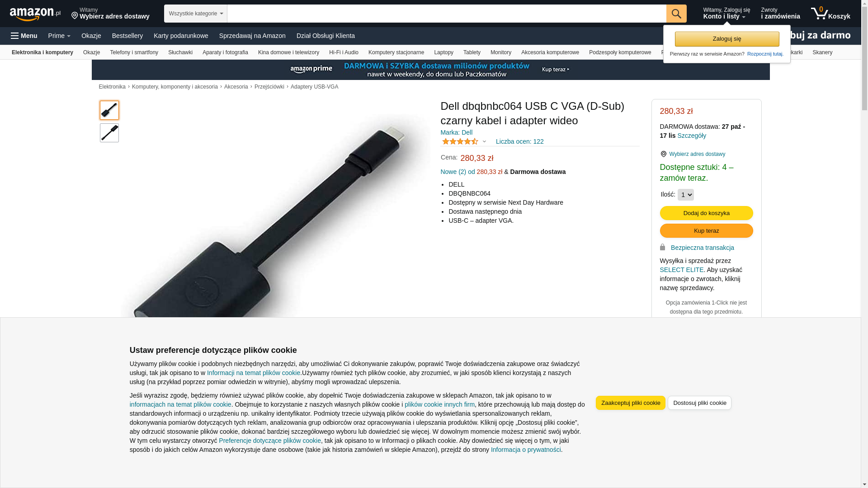Image resolution: width=868 pixels, height=488 pixels.
Task: Open the Ilość quantity dropdown
Action: pyautogui.click(x=686, y=195)
